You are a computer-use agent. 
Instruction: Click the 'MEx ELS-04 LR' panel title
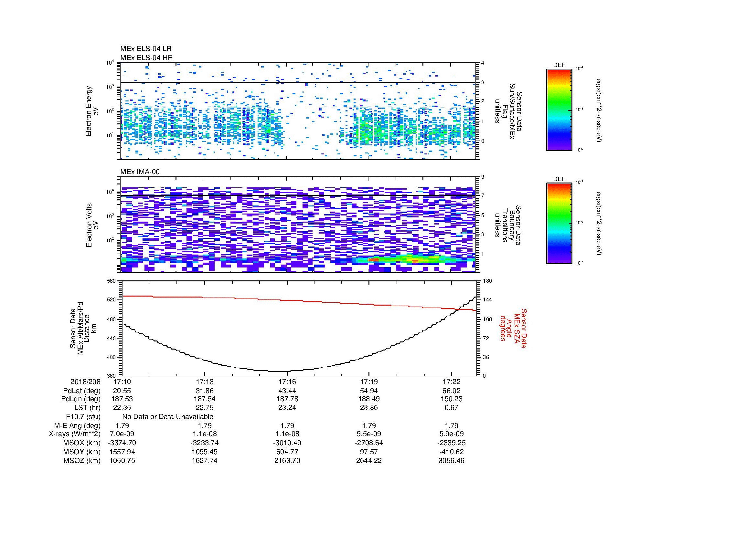click(146, 49)
